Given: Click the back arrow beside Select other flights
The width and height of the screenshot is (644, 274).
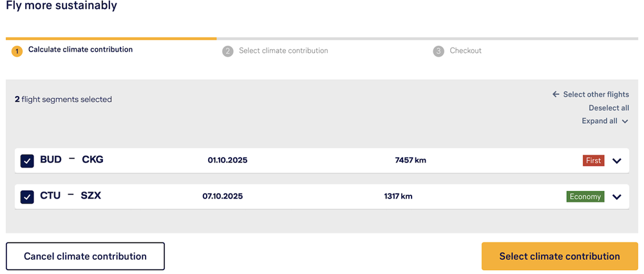Looking at the screenshot, I should [556, 94].
